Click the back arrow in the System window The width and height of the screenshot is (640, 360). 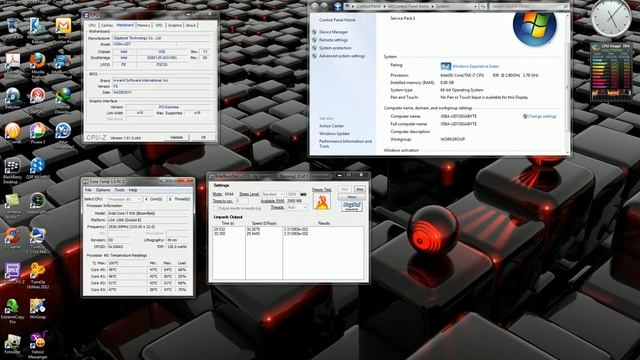[314, 6]
